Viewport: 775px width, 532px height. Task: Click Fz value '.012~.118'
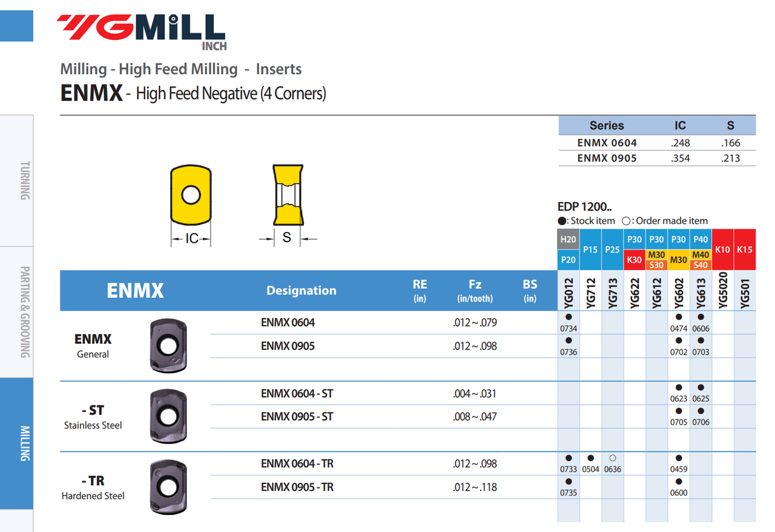475,487
